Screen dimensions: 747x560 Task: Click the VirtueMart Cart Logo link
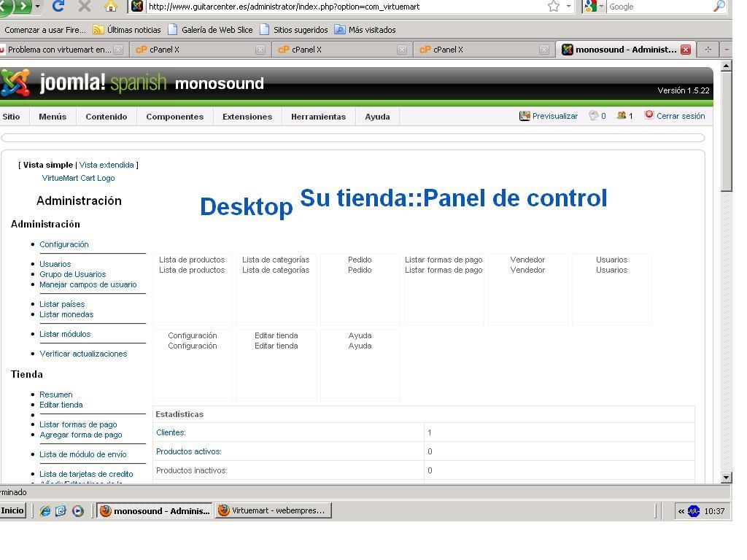pyautogui.click(x=78, y=178)
